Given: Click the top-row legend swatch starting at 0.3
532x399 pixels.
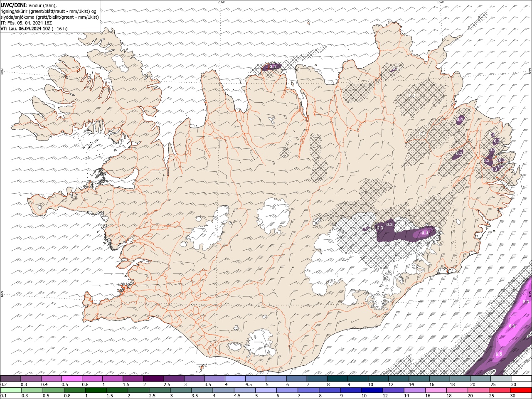Looking at the screenshot, I should coord(31,379).
